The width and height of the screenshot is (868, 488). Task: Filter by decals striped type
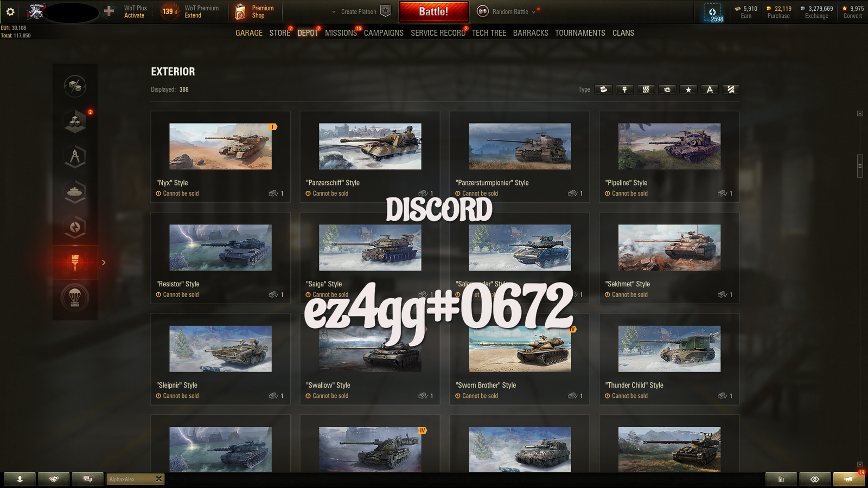pyautogui.click(x=731, y=89)
